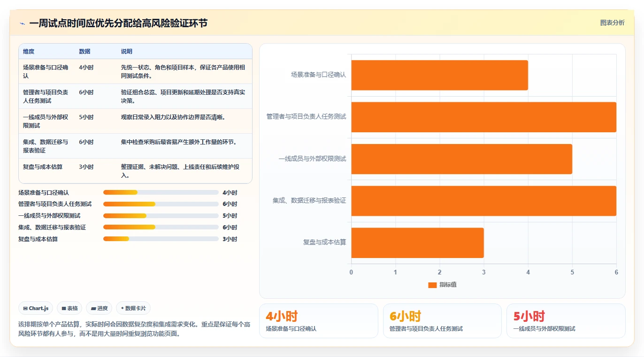Click the 数据卡片 tag chip
The height and width of the screenshot is (357, 644).
pyautogui.click(x=133, y=308)
